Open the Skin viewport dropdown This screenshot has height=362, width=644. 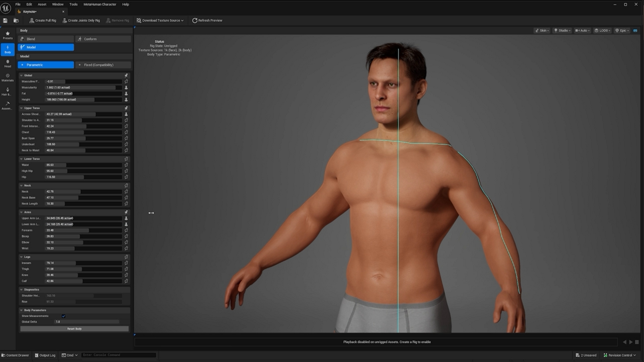click(542, 31)
